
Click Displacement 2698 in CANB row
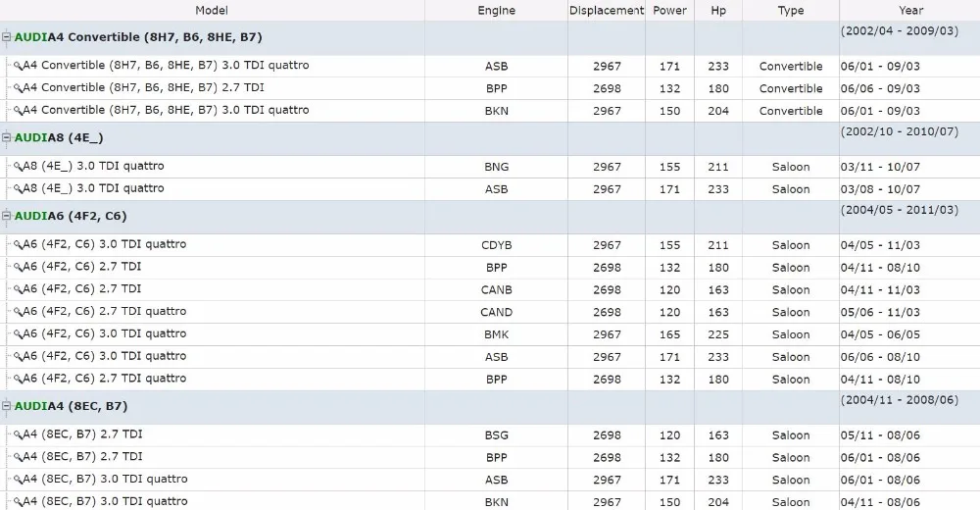(x=607, y=290)
